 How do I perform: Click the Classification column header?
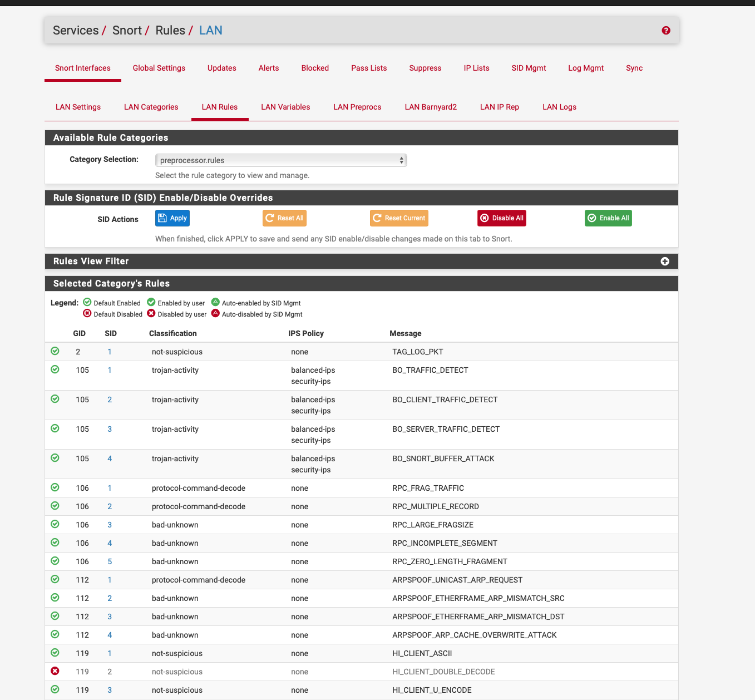click(x=173, y=333)
